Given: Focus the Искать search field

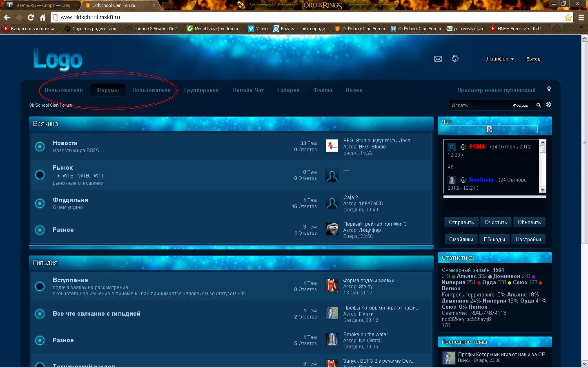Looking at the screenshot, I should point(480,105).
